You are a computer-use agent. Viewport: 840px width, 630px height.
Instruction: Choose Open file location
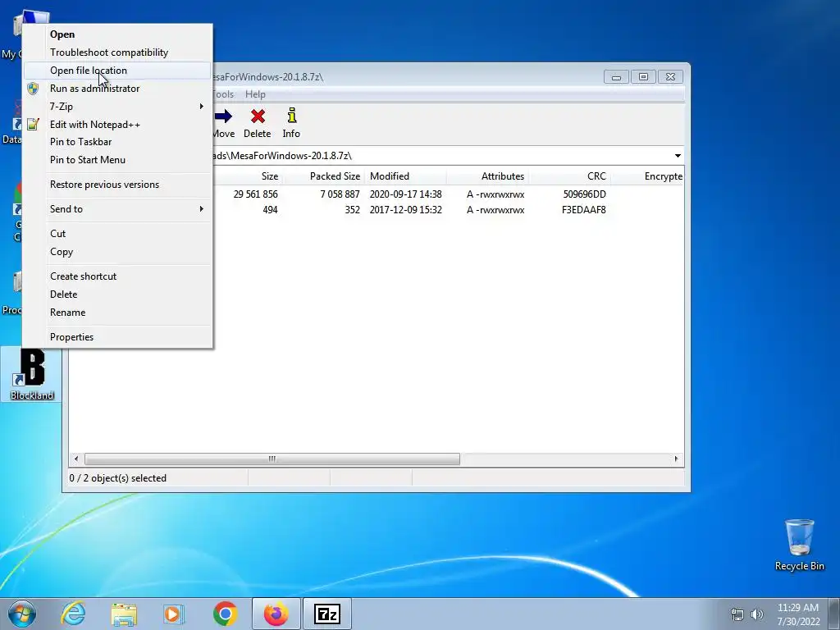(89, 71)
